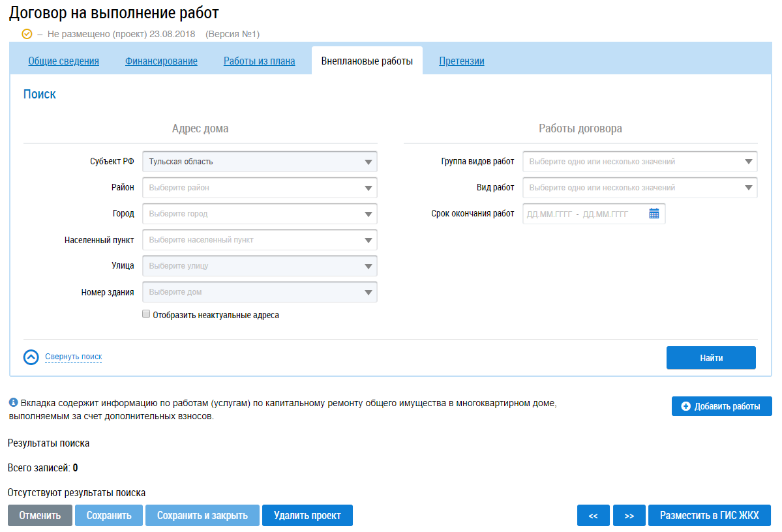This screenshot has height=532, width=782.
Task: Open the 'Район' dropdown list
Action: 368,188
